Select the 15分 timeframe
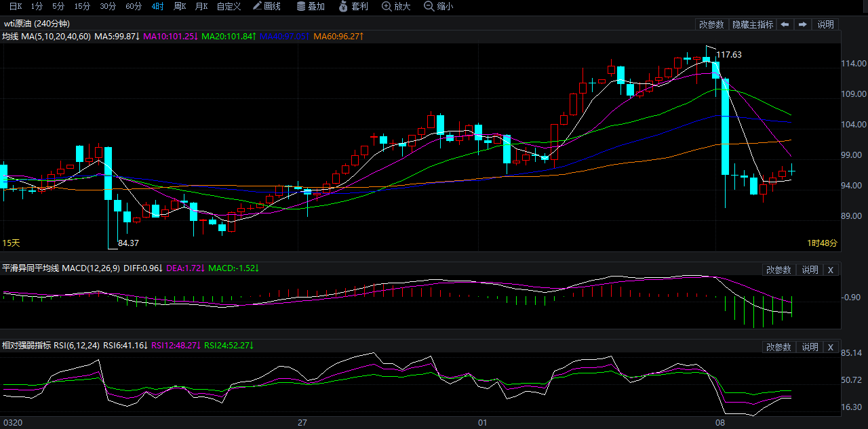The image size is (868, 429). tap(82, 6)
